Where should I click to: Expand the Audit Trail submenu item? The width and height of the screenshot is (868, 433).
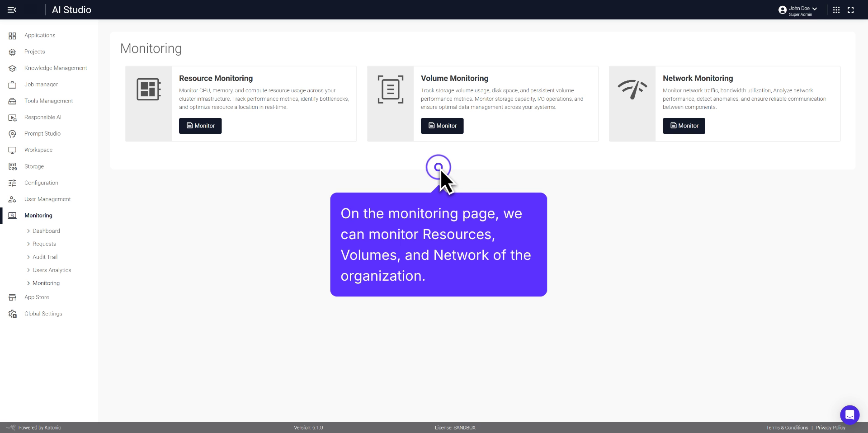pyautogui.click(x=45, y=257)
